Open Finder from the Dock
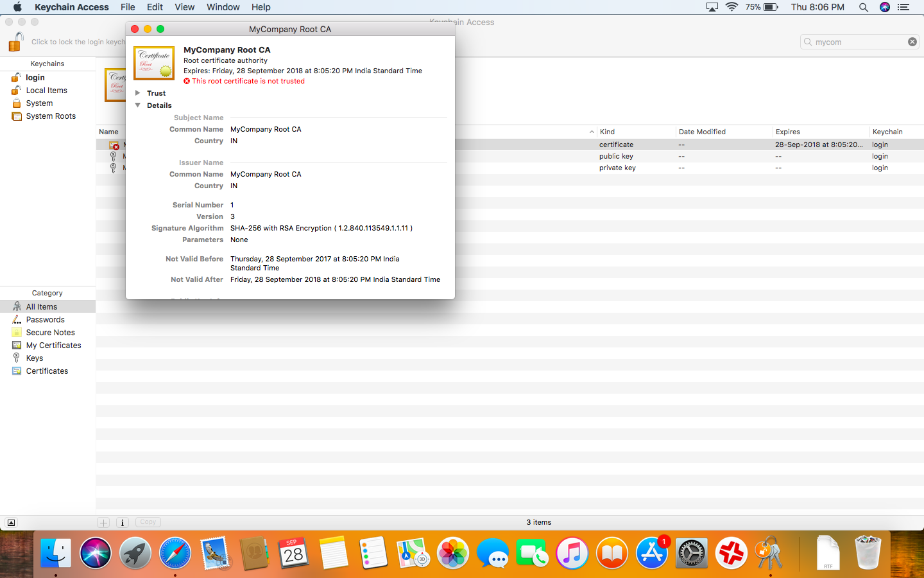Image resolution: width=924 pixels, height=578 pixels. tap(56, 553)
